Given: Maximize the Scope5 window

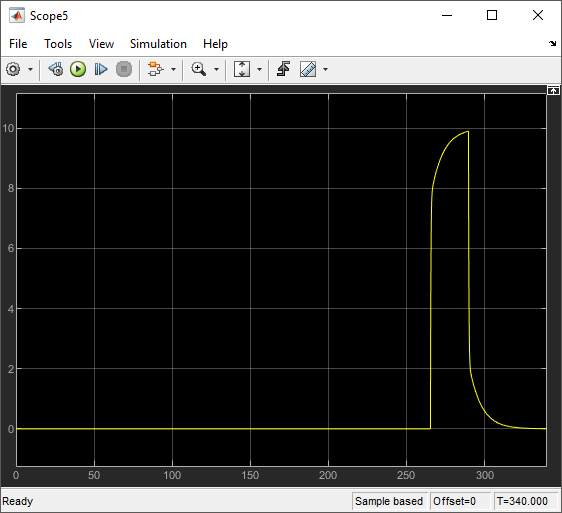Looking at the screenshot, I should pyautogui.click(x=492, y=15).
